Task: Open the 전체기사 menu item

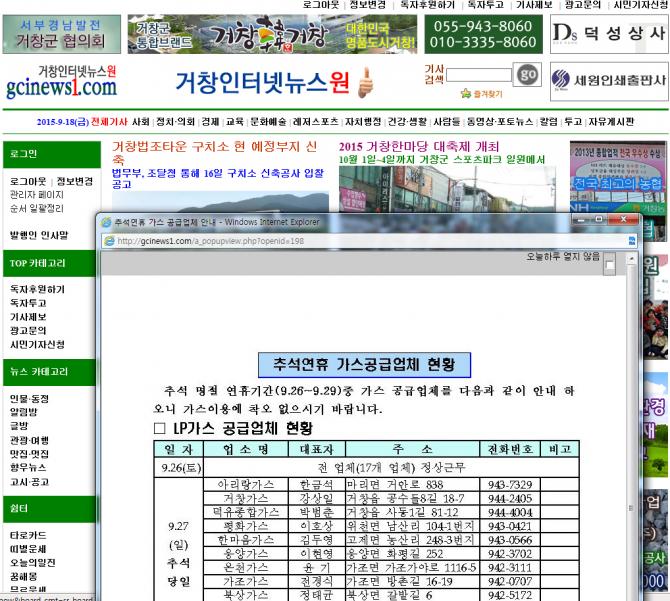Action: point(109,122)
